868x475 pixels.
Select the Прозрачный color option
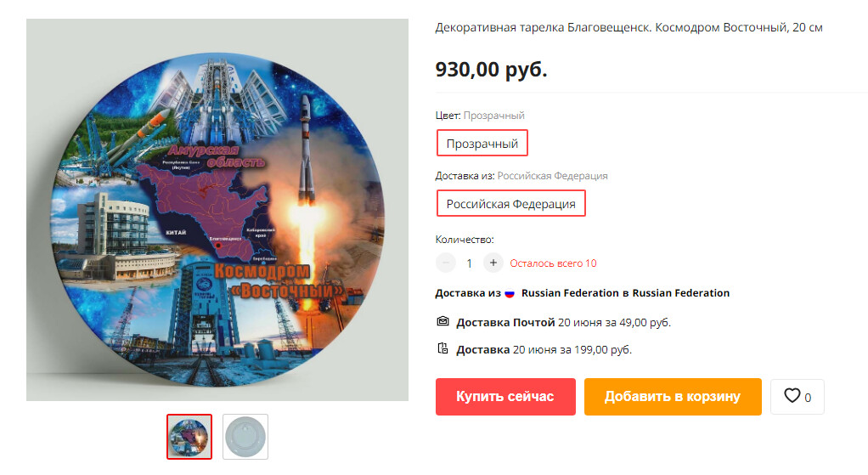pos(482,144)
